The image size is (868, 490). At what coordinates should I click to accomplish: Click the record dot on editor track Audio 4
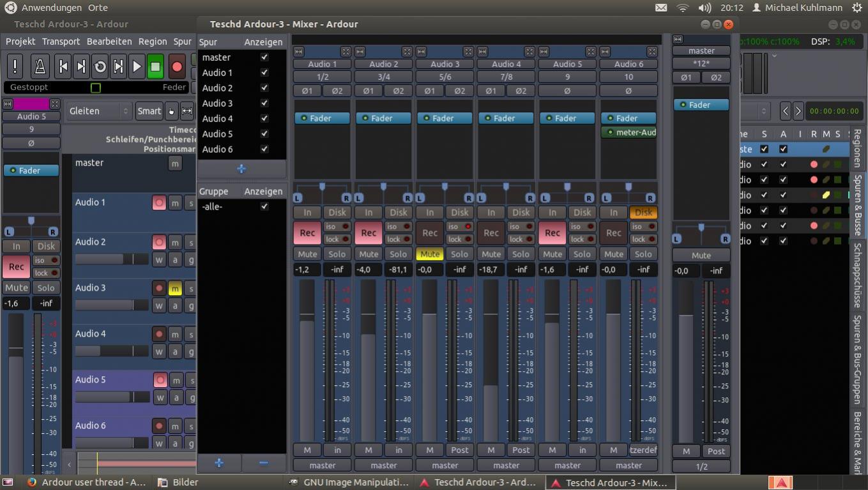160,334
